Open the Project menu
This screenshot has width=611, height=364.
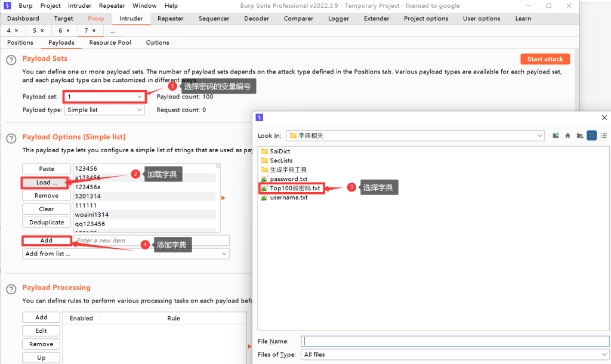tap(50, 5)
